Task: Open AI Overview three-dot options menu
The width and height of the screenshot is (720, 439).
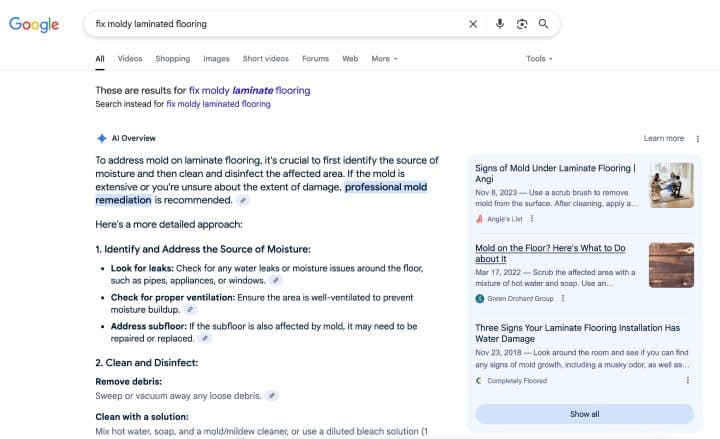Action: pos(697,138)
